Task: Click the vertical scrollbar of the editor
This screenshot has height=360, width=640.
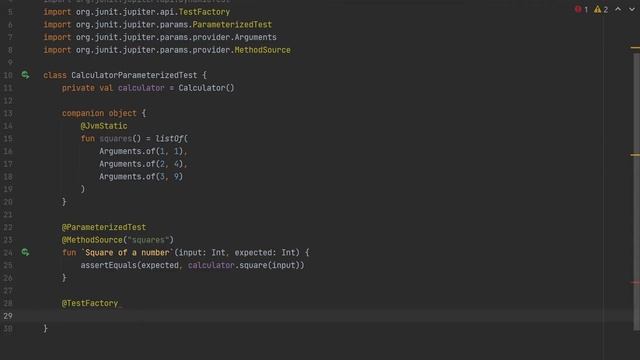Action: coord(636,192)
